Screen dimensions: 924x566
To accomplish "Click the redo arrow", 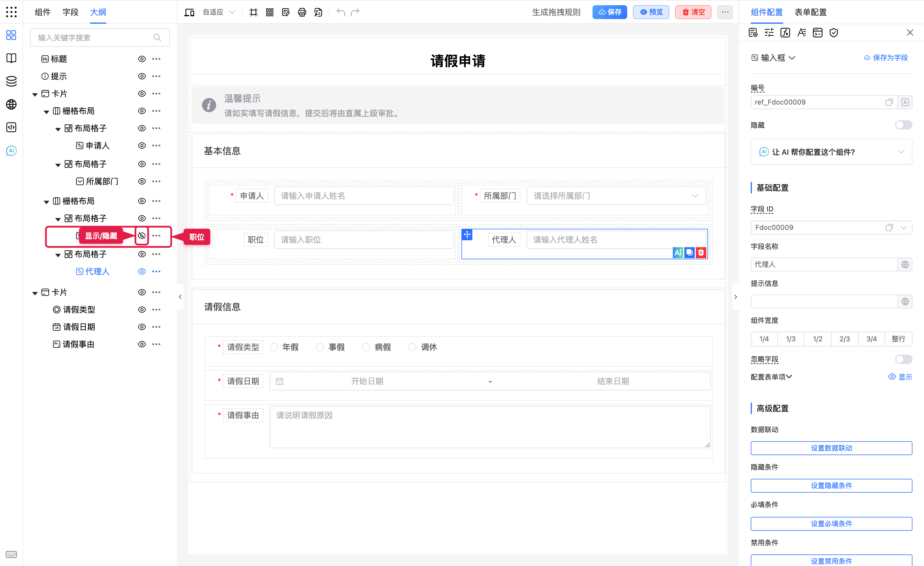I will 355,12.
